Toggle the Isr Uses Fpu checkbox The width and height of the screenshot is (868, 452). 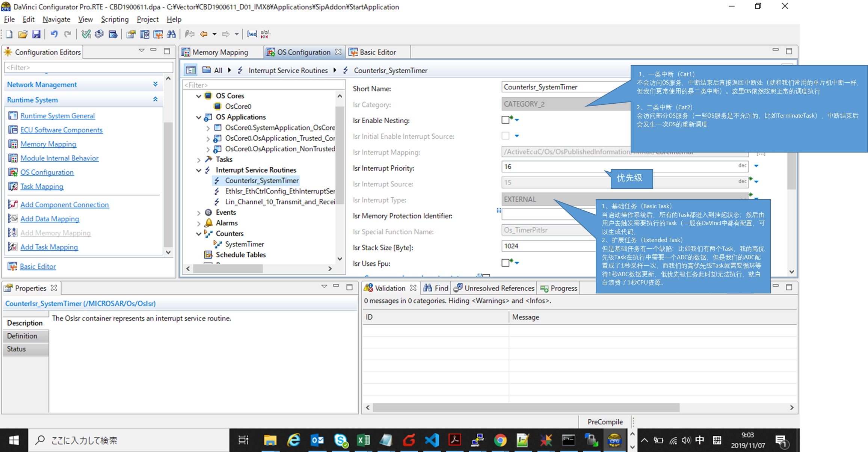(x=506, y=263)
